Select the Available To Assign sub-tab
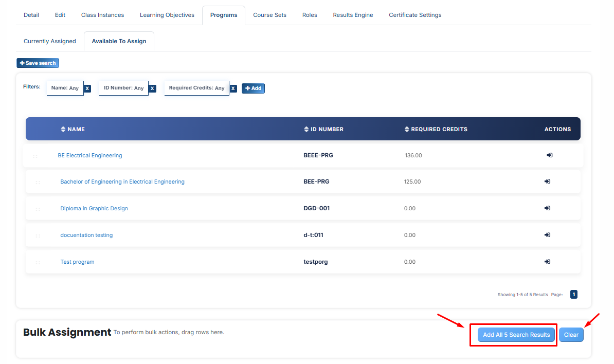Screen dimensions: 614x364 pyautogui.click(x=119, y=41)
